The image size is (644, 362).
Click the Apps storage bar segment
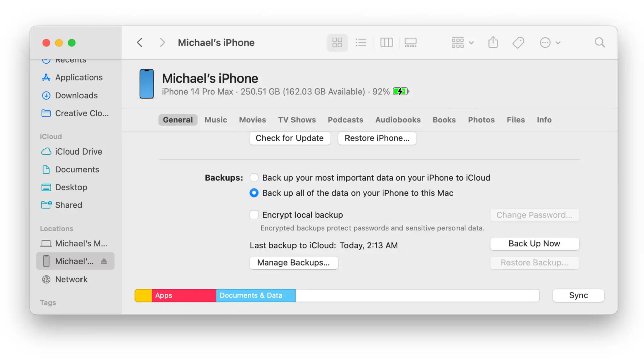pos(183,295)
